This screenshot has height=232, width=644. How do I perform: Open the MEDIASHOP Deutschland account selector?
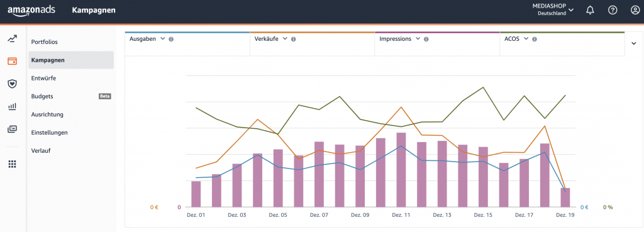(553, 9)
